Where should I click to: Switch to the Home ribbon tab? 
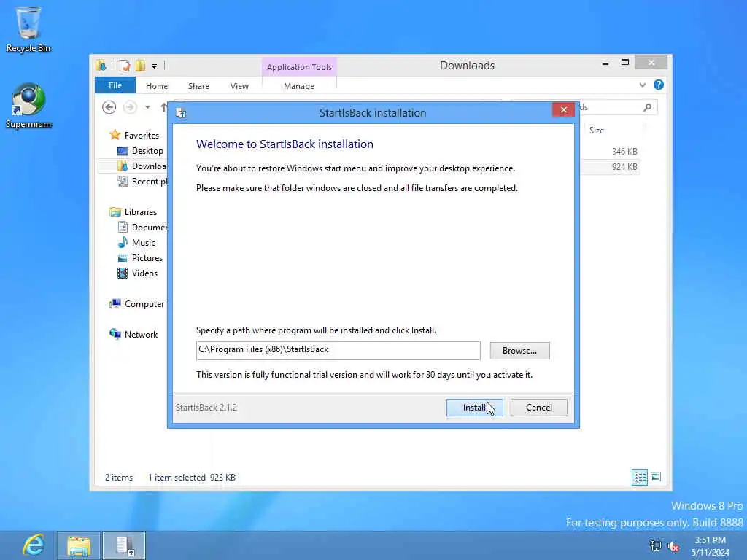[x=157, y=86]
